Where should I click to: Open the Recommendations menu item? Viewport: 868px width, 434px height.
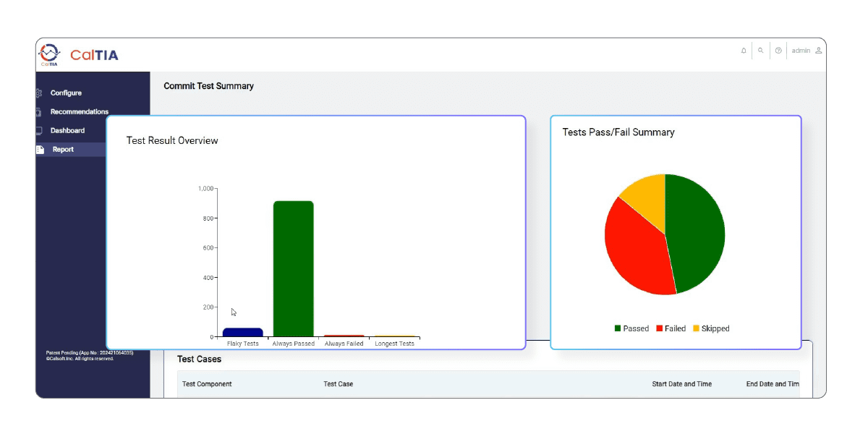coord(80,112)
